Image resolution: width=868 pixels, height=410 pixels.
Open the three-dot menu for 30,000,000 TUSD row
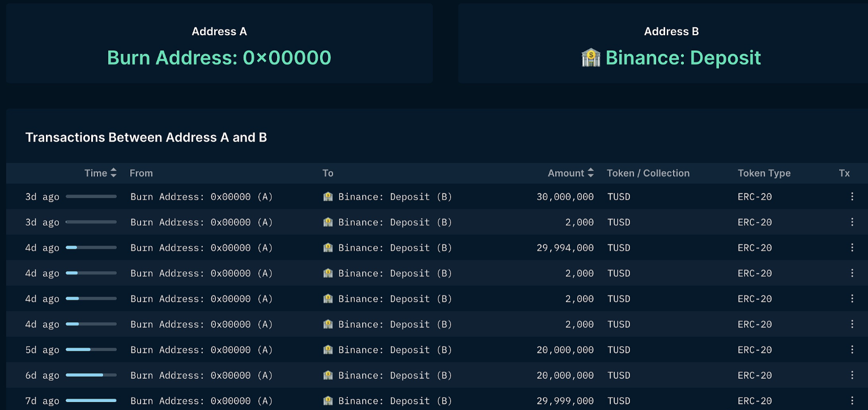click(x=852, y=197)
